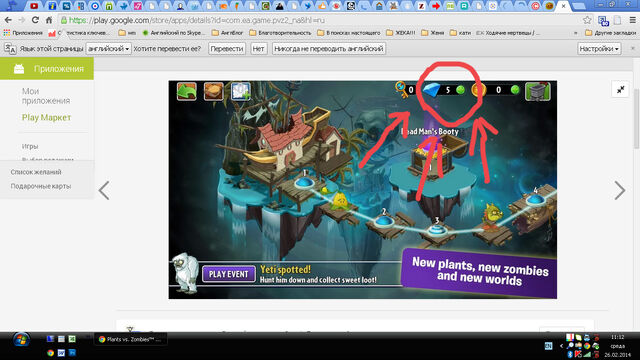Expand the Настройки translation options dropdown
640x360 pixels.
coord(599,49)
